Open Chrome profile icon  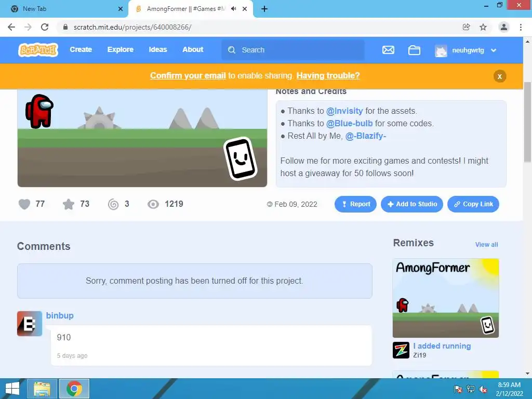click(504, 27)
